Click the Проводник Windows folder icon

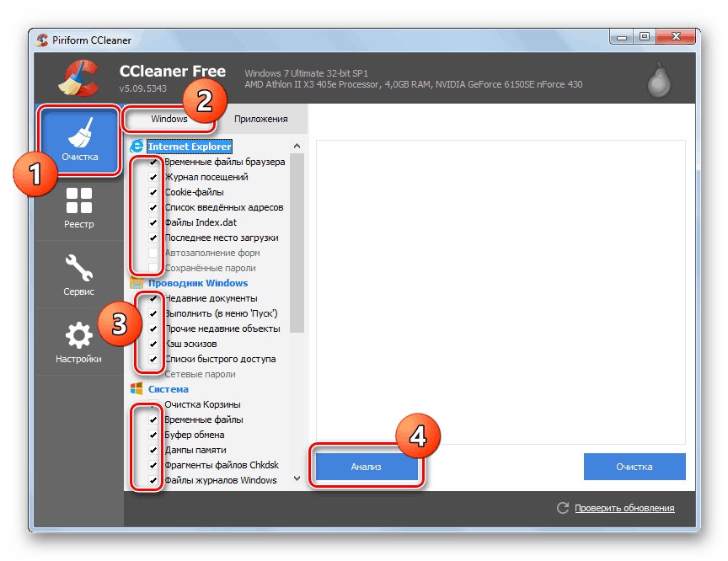coord(136,282)
